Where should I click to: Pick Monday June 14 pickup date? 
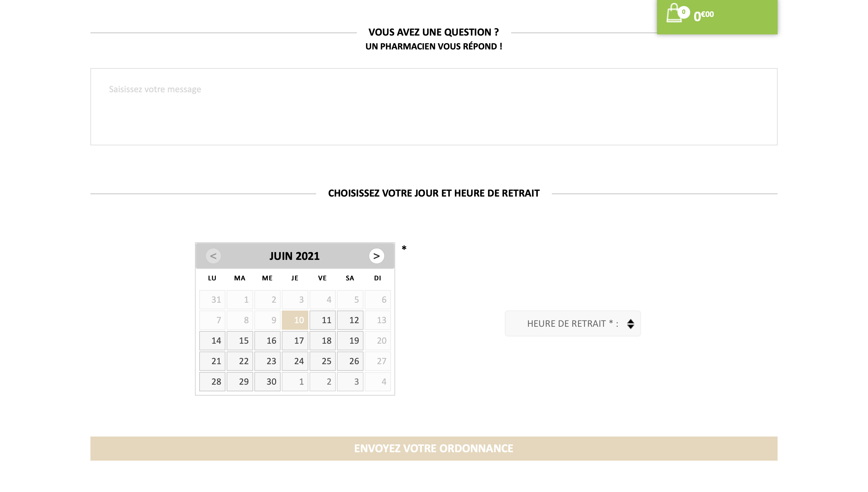[212, 341]
